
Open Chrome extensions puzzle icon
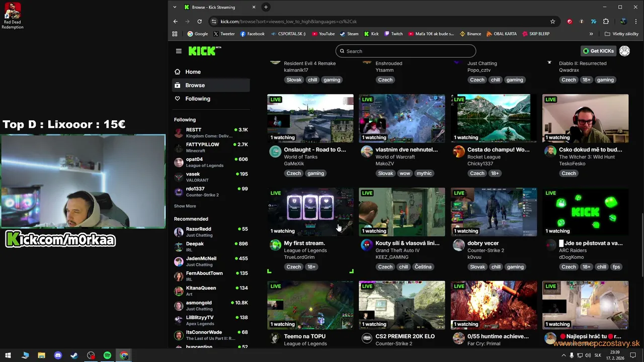[606, 22]
